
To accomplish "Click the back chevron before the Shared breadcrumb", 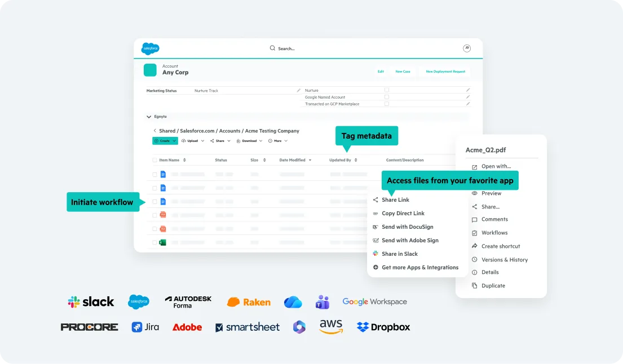I will pos(154,131).
